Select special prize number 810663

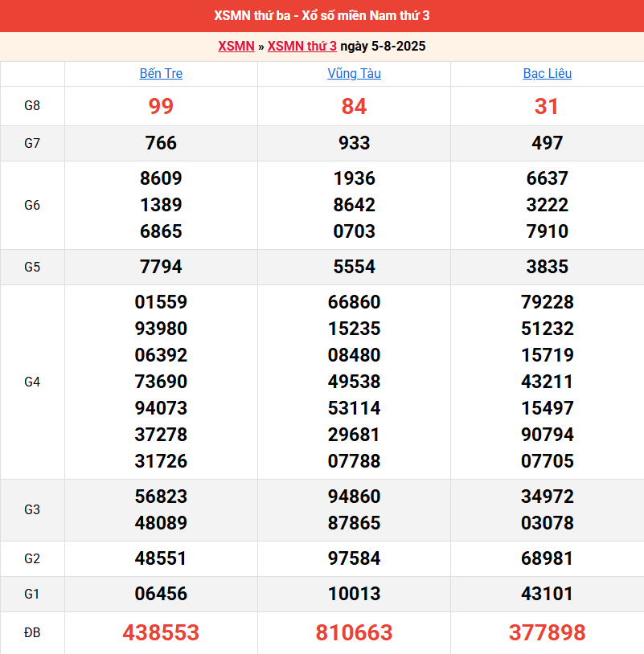coord(354,633)
